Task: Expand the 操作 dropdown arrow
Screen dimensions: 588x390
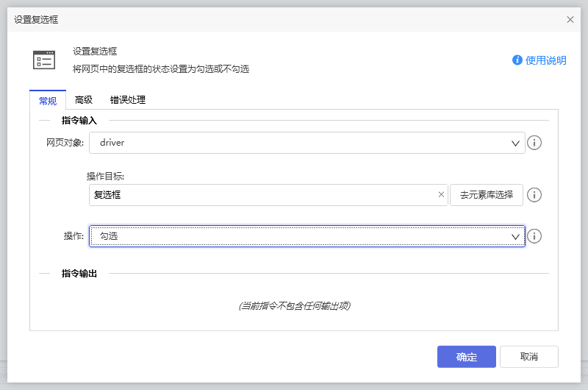Action: pyautogui.click(x=516, y=236)
